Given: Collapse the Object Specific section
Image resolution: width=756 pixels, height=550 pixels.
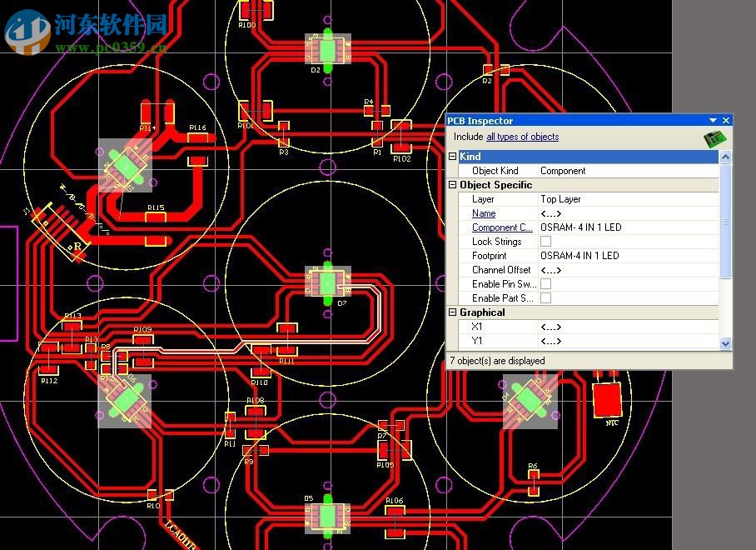Looking at the screenshot, I should coord(453,185).
